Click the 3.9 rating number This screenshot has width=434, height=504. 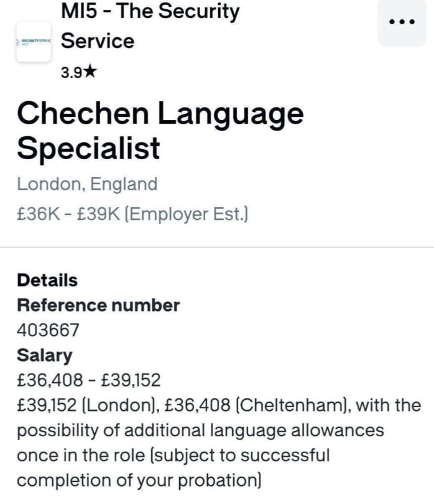coord(71,73)
